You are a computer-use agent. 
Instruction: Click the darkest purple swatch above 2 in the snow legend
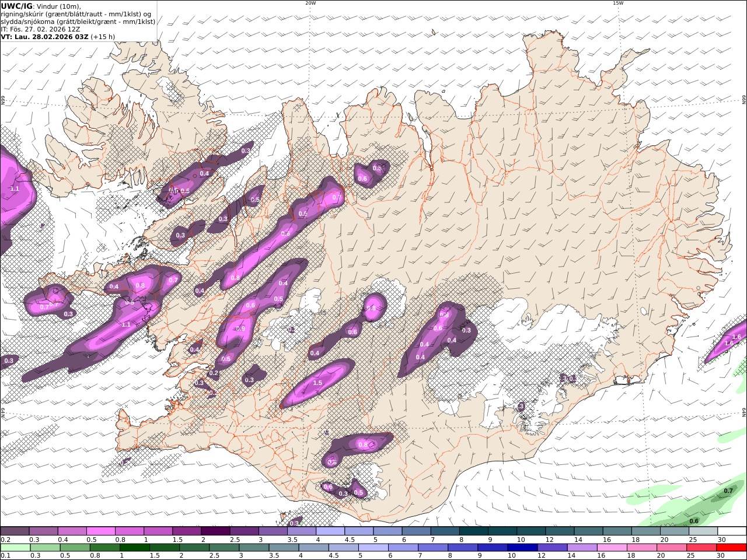pyautogui.click(x=215, y=531)
